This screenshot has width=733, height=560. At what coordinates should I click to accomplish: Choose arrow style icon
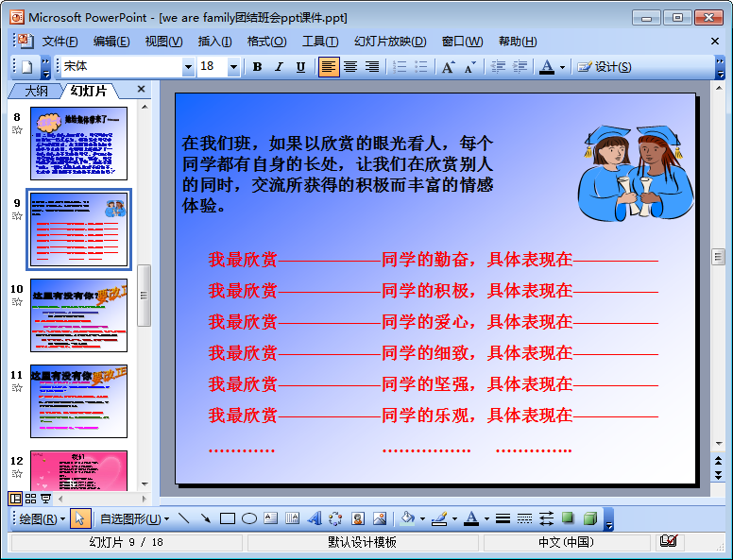(546, 518)
